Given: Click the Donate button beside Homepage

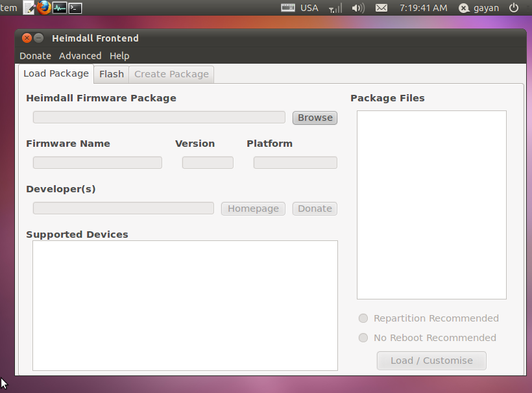Looking at the screenshot, I should pos(315,209).
